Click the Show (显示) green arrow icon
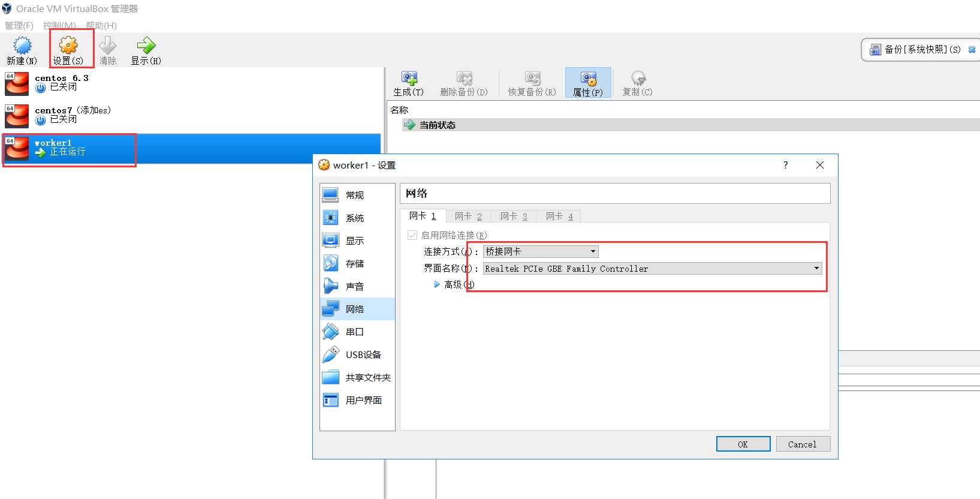Screen dimensions: 980x499 146,46
